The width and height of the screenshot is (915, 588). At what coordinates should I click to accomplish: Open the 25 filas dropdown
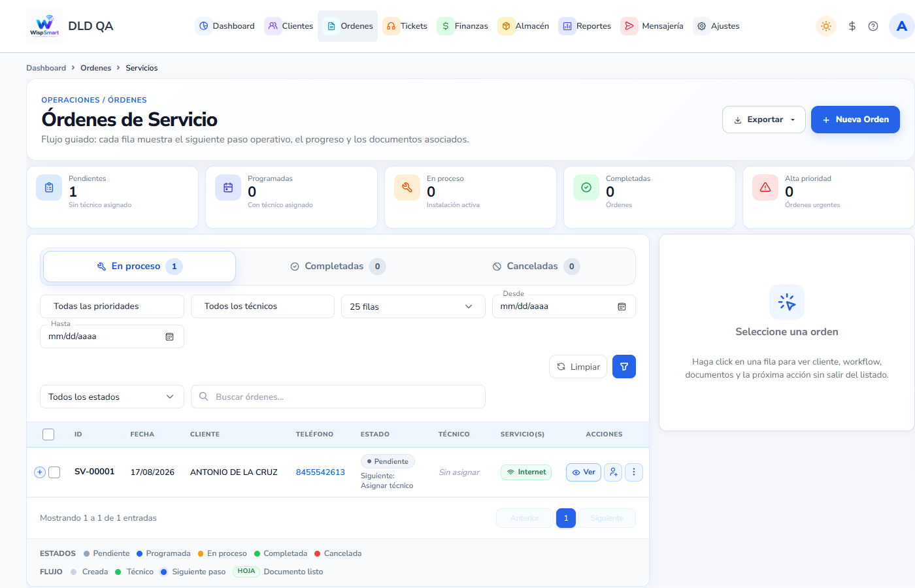click(413, 306)
